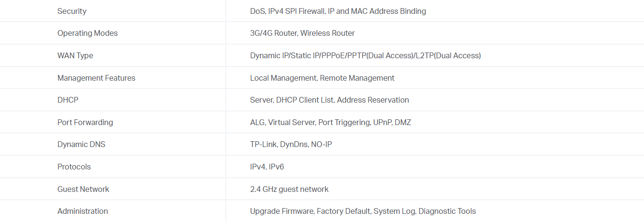Click the Dynamic DNS label

81,145
